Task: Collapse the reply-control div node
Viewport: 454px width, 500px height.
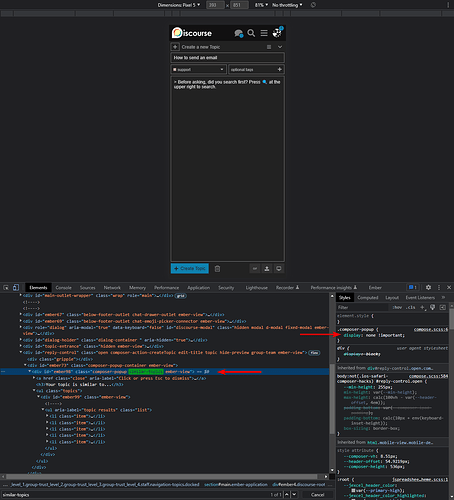Action: click(21, 352)
